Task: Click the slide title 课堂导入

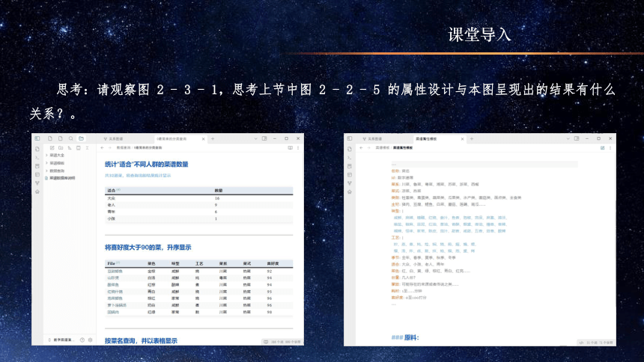Action: [x=479, y=34]
